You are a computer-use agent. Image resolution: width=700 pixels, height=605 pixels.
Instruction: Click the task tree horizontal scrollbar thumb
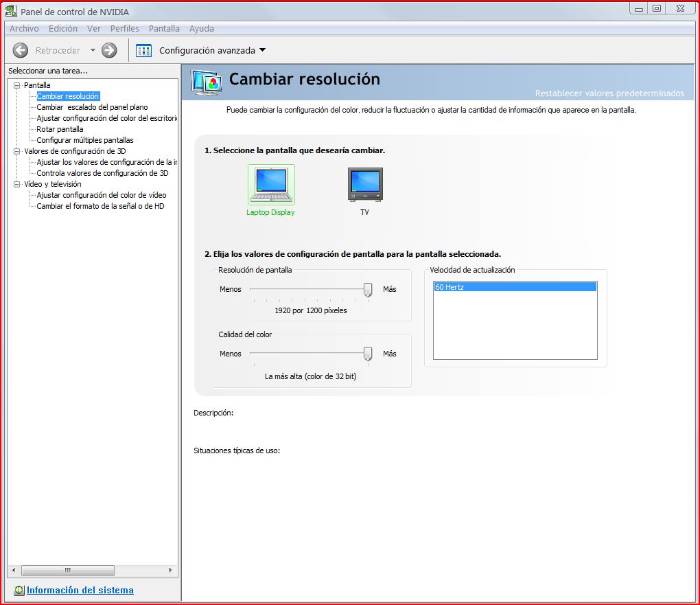[68, 570]
